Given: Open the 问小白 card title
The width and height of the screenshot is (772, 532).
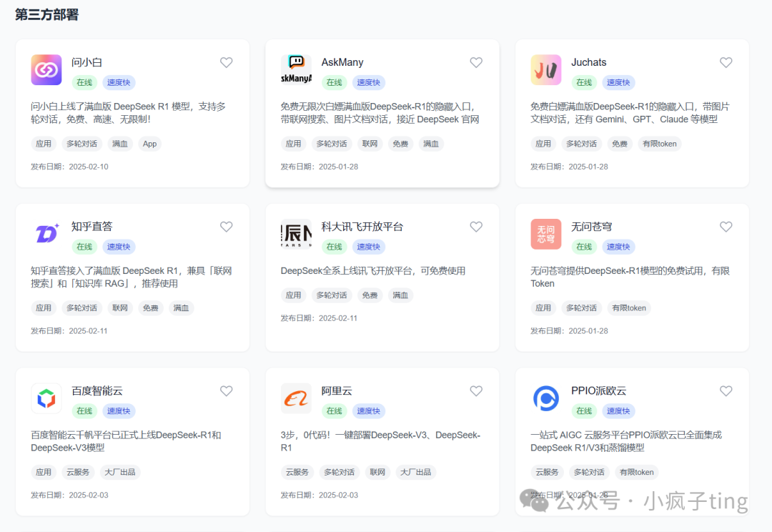Looking at the screenshot, I should pyautogui.click(x=86, y=62).
